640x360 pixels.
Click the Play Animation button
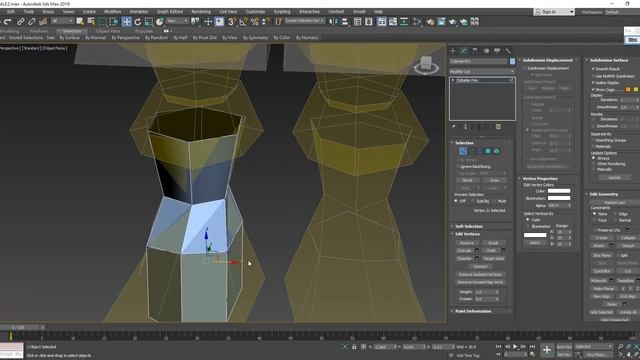point(515,347)
